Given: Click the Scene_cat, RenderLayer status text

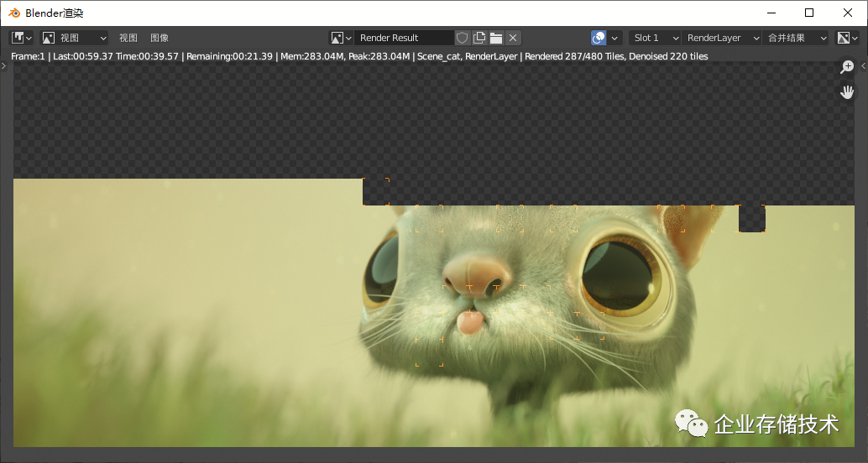Looking at the screenshot, I should 468,56.
